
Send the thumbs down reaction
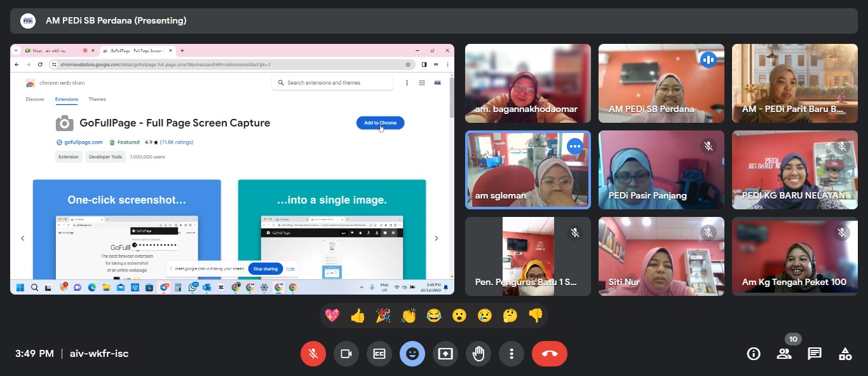click(536, 316)
